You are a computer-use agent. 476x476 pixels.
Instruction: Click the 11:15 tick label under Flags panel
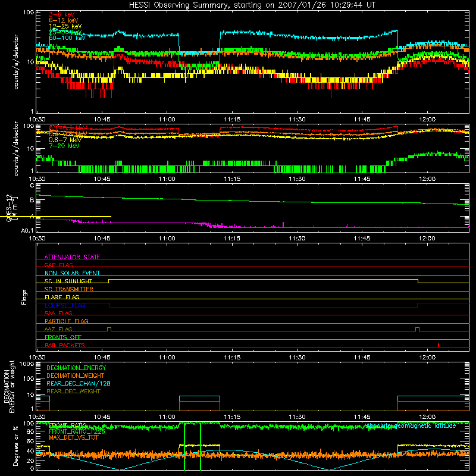(x=232, y=358)
